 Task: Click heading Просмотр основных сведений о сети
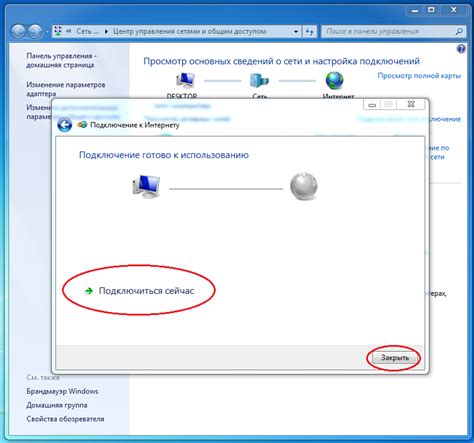click(x=281, y=61)
